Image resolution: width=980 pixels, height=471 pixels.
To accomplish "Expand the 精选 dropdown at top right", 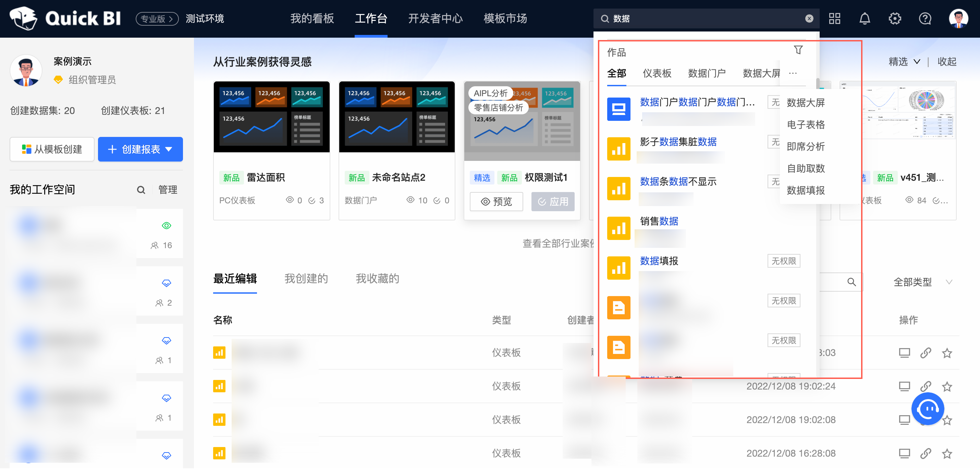I will tap(904, 62).
